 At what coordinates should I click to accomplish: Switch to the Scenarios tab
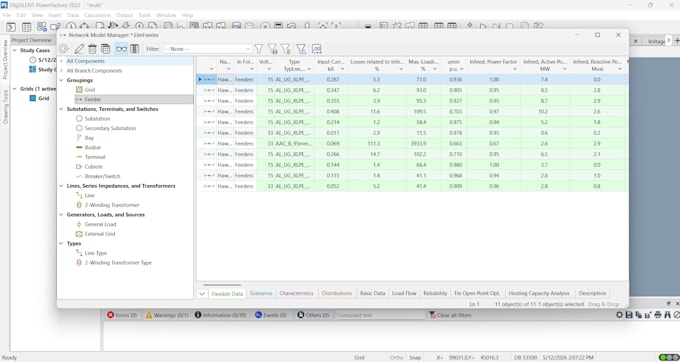click(261, 294)
